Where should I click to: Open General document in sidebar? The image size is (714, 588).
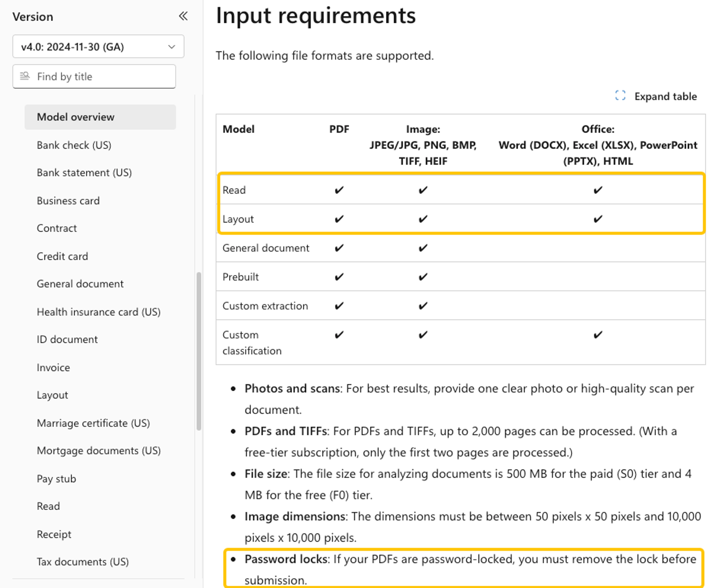pos(80,284)
